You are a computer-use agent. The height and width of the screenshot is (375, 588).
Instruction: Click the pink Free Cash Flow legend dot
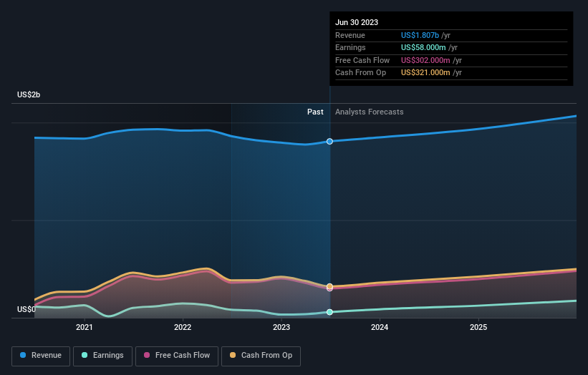pos(147,355)
